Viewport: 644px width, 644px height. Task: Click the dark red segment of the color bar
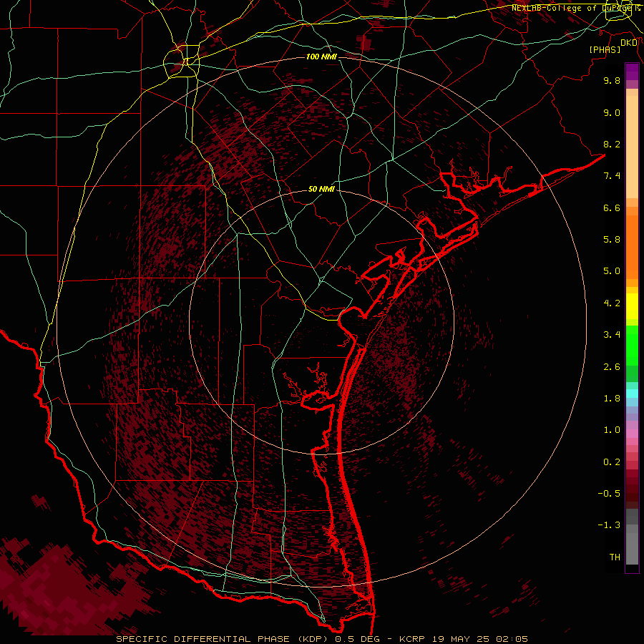(632, 489)
